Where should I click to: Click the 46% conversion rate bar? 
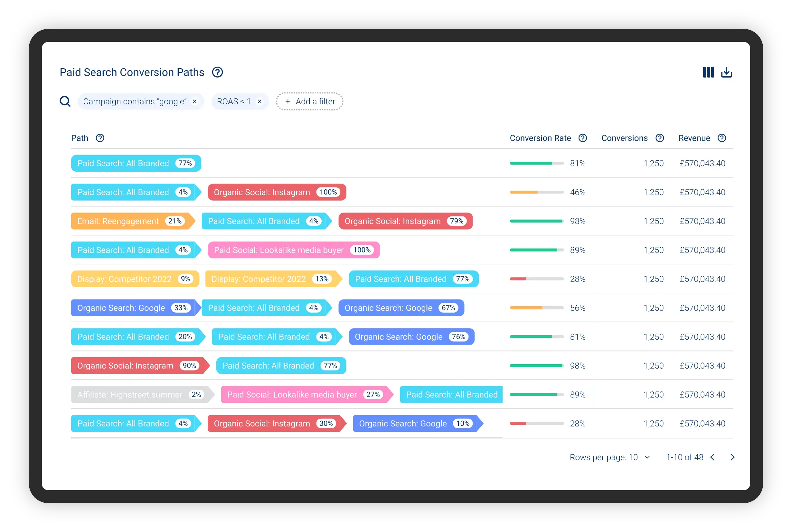coord(537,192)
